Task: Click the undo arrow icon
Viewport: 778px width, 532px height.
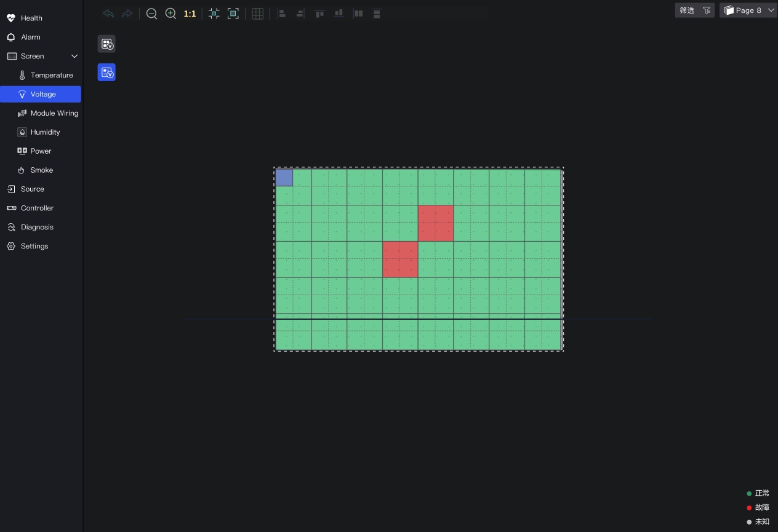Action: (108, 14)
